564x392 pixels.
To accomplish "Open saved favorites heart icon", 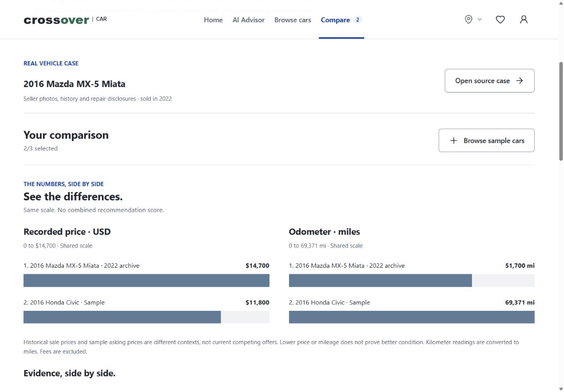I will 500,19.
